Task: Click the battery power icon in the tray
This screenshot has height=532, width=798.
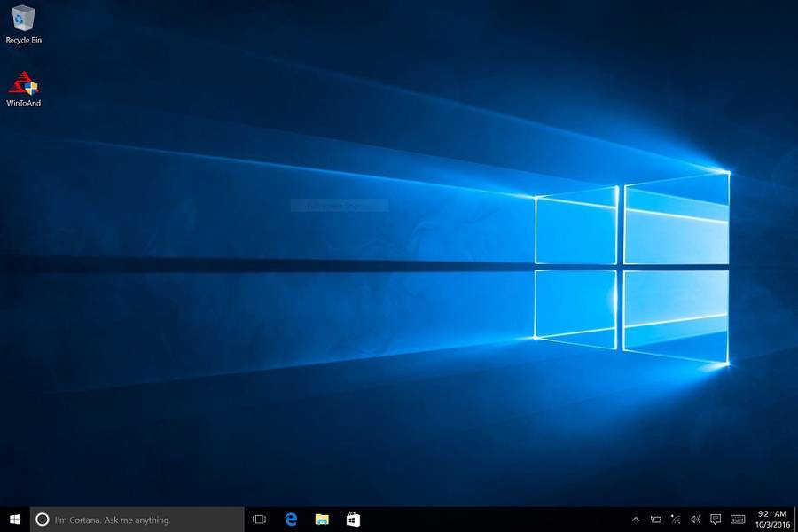Action: [656, 520]
